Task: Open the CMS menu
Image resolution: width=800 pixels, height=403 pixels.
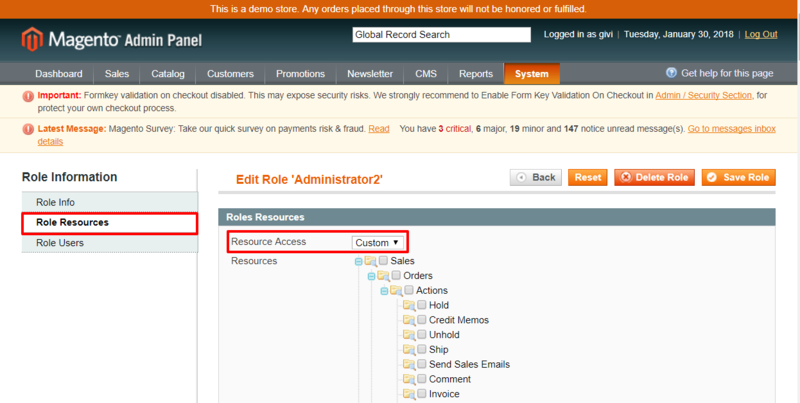Action: (x=426, y=74)
